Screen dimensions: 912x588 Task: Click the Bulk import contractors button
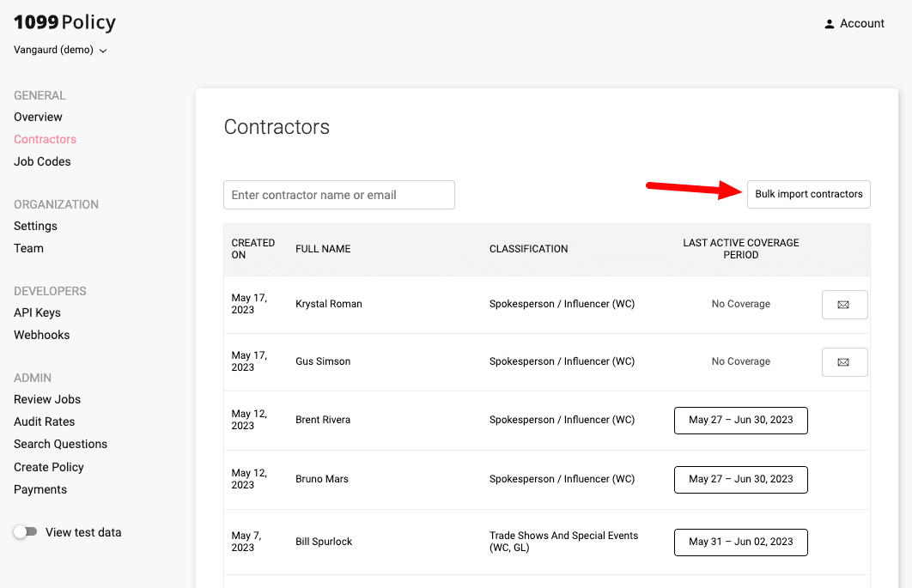click(808, 195)
